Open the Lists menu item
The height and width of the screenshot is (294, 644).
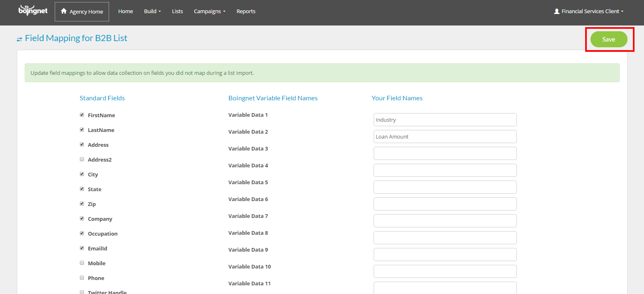tap(177, 12)
